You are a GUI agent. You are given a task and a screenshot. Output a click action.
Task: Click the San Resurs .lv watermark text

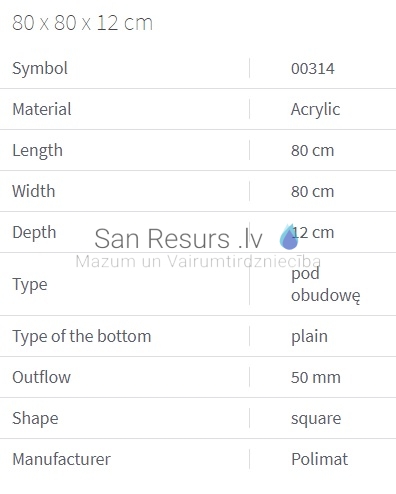pos(178,238)
